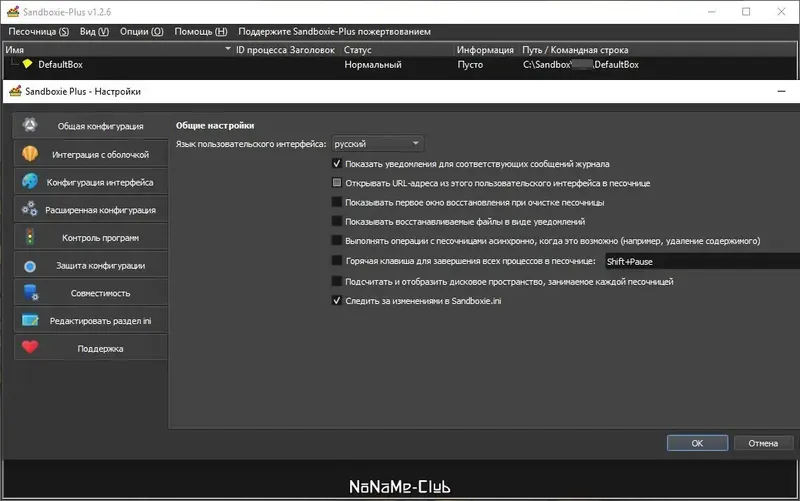Click the Нормальный status cell
The height and width of the screenshot is (501, 800).
click(x=373, y=64)
